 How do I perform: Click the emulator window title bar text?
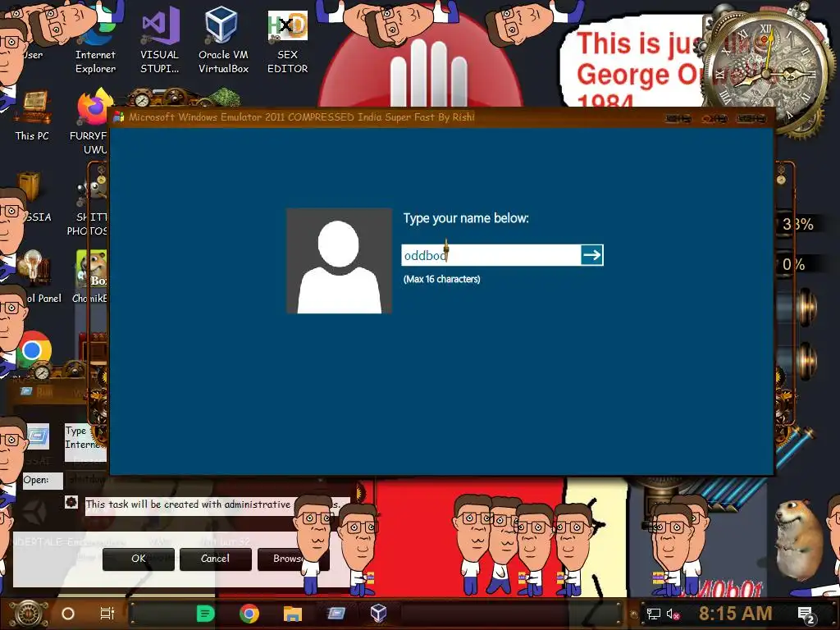(302, 116)
